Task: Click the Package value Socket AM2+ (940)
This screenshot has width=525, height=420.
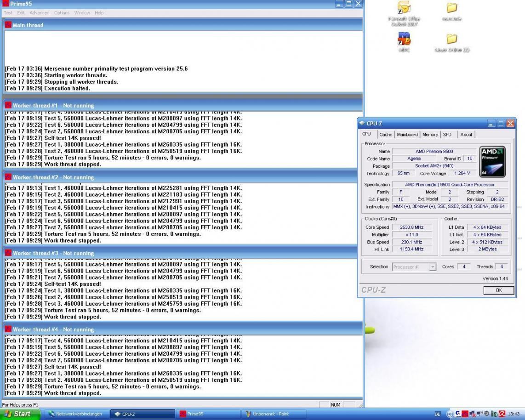Action: (x=434, y=166)
